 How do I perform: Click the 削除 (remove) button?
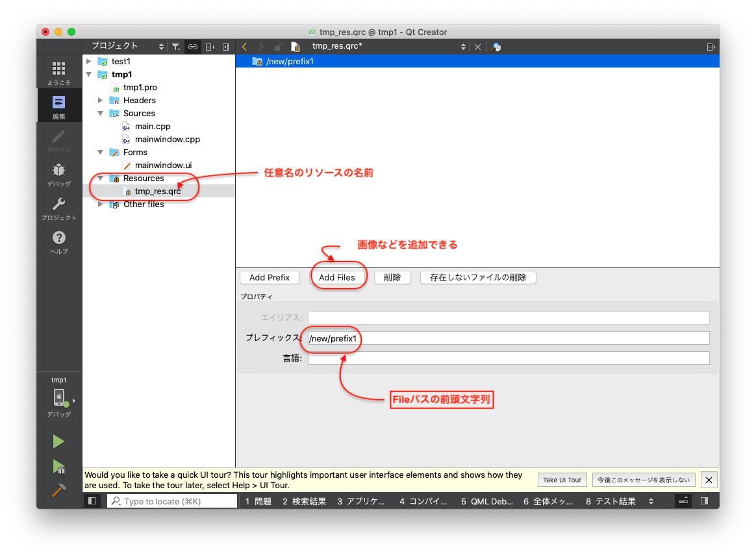coord(392,278)
